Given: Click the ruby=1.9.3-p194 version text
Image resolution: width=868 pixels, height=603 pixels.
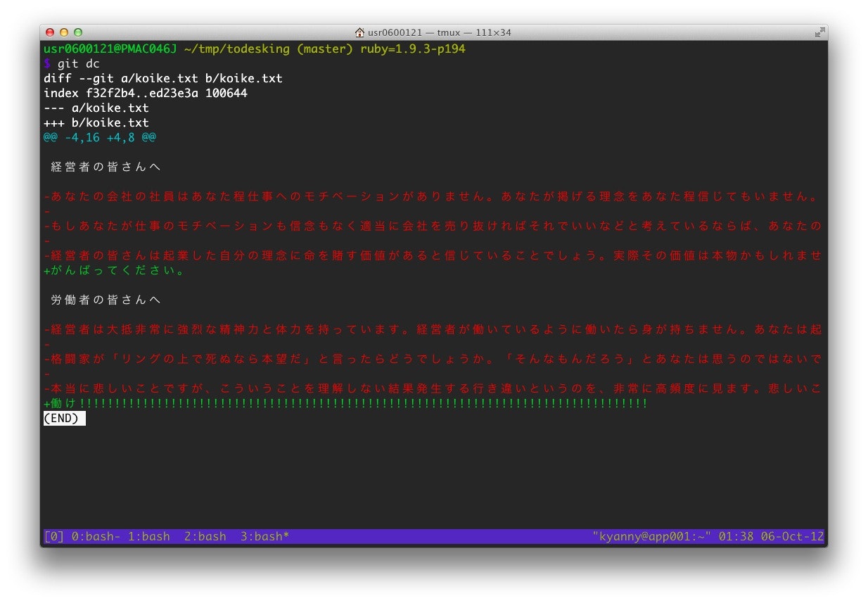Looking at the screenshot, I should click(x=413, y=49).
